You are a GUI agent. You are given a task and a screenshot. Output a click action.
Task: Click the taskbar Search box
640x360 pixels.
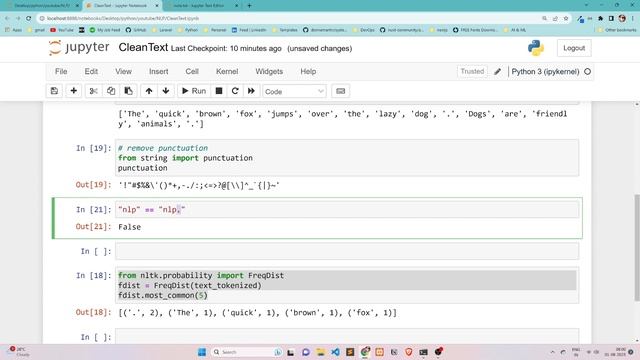tap(247, 352)
